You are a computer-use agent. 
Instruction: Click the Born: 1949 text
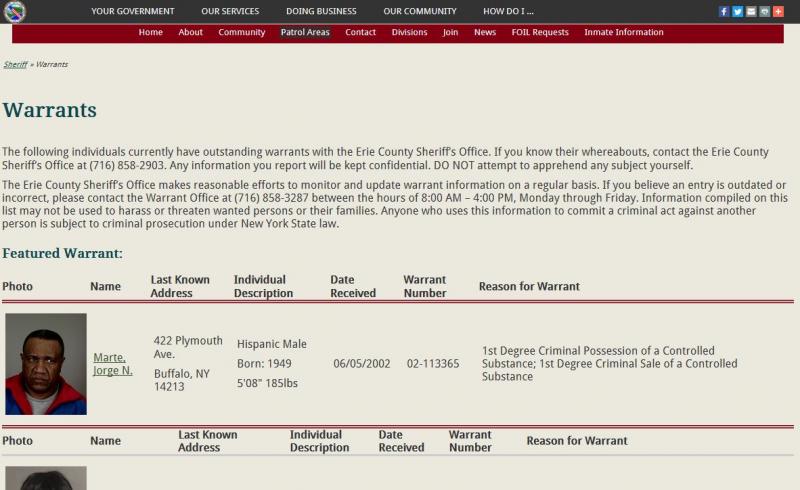(x=264, y=363)
